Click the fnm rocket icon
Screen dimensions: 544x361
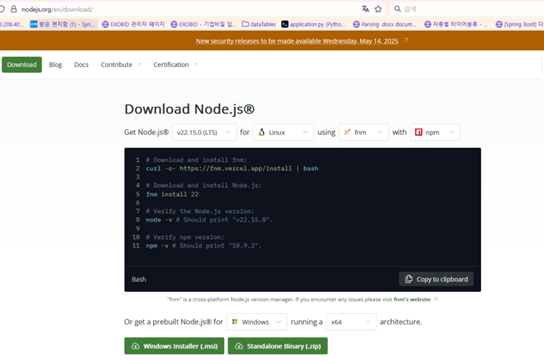coord(347,132)
